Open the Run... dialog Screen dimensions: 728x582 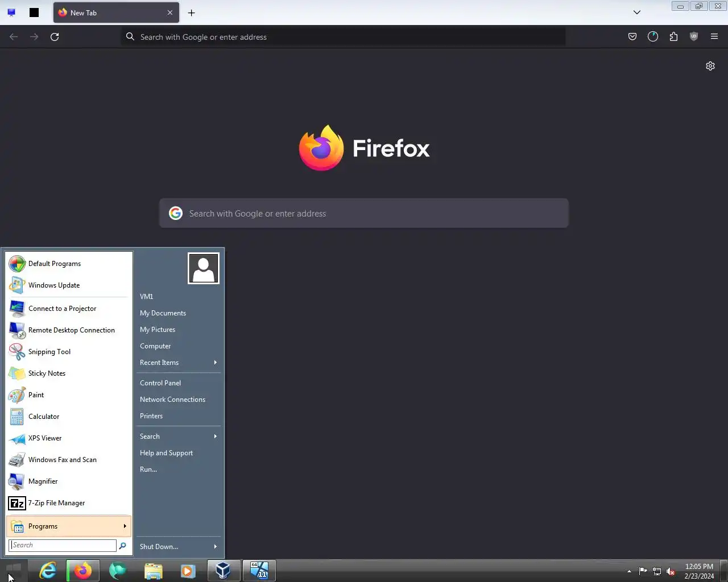pos(179,469)
